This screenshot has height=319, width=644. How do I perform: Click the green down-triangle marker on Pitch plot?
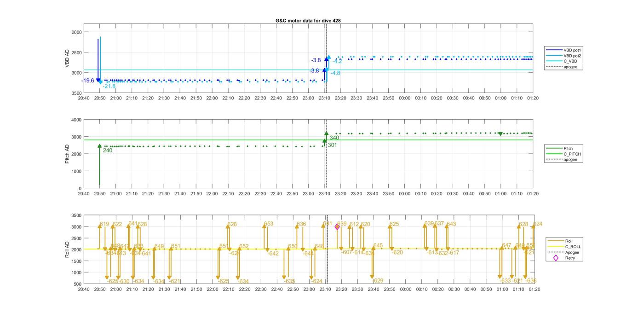click(500, 134)
